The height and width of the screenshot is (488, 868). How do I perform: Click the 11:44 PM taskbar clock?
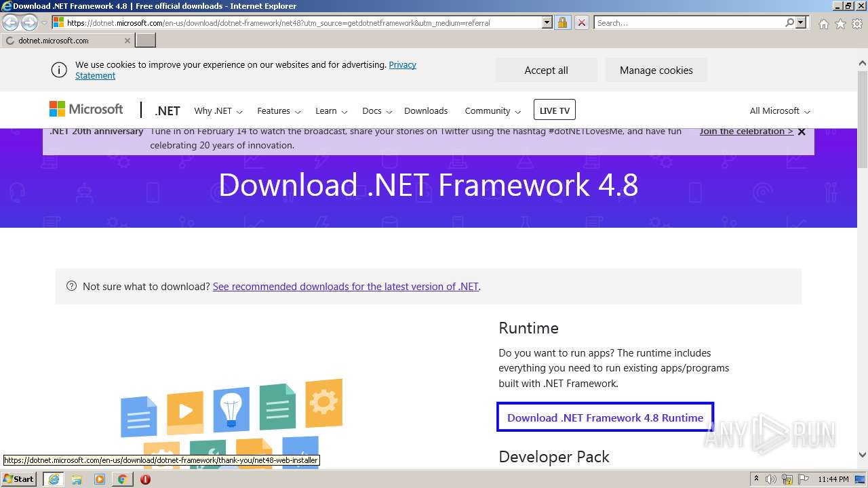click(x=833, y=479)
